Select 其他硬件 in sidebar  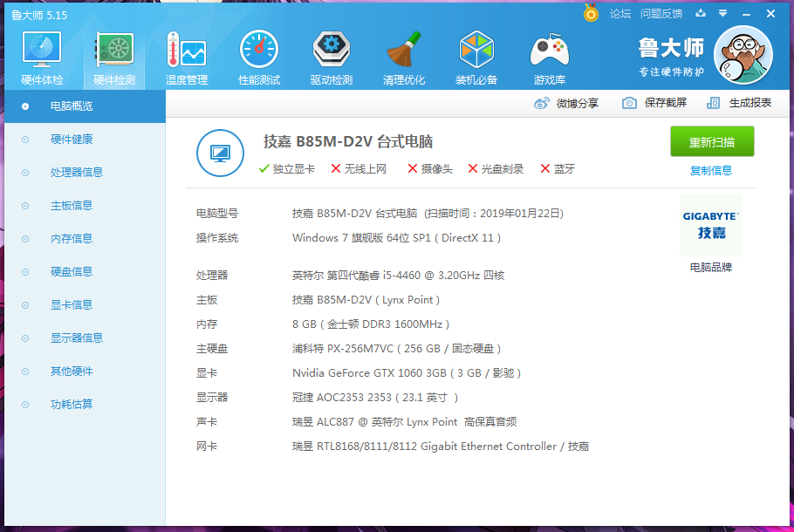[x=86, y=372]
